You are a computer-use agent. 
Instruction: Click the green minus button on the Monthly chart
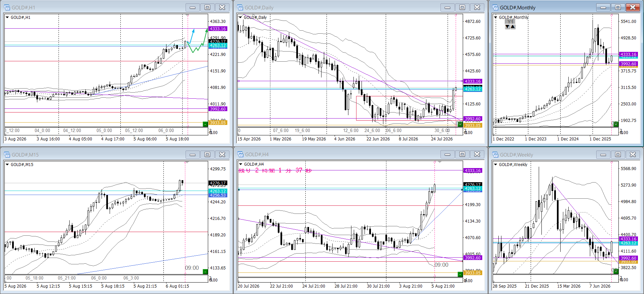point(616,124)
